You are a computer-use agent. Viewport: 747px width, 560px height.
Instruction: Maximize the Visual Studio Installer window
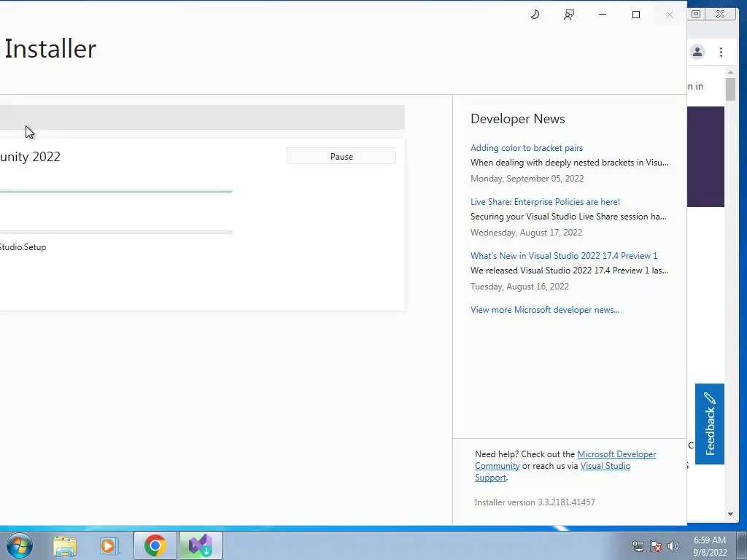636,15
